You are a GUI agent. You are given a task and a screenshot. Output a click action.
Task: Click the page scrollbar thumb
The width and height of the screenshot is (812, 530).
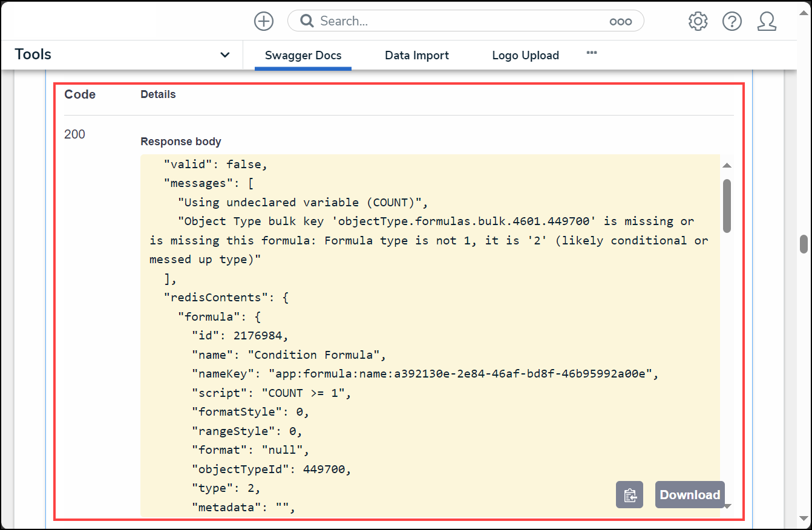tap(804, 244)
